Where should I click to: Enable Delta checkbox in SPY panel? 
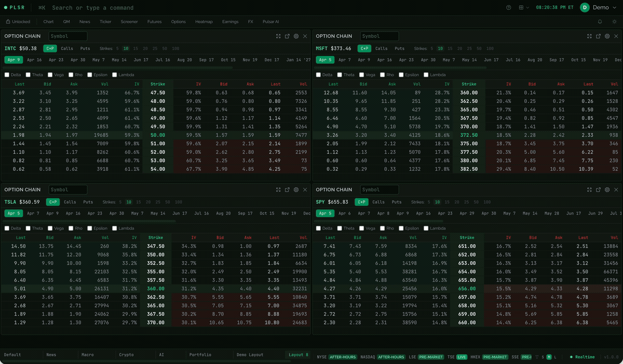point(318,228)
